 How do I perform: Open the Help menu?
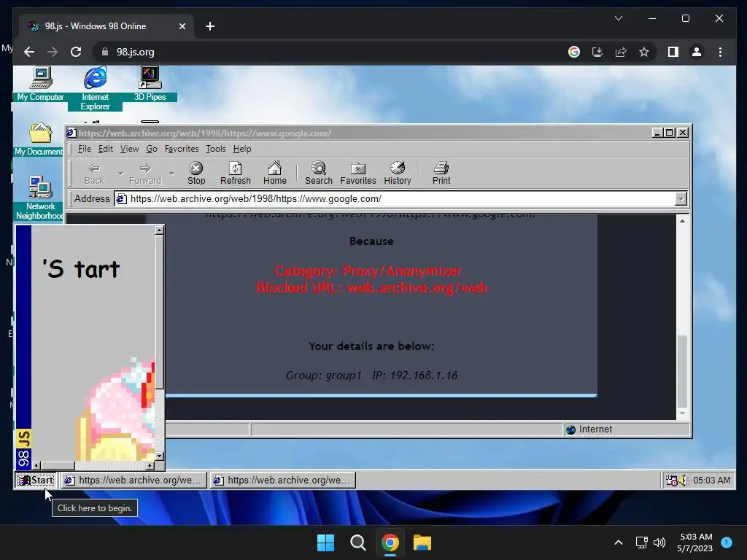coord(242,149)
